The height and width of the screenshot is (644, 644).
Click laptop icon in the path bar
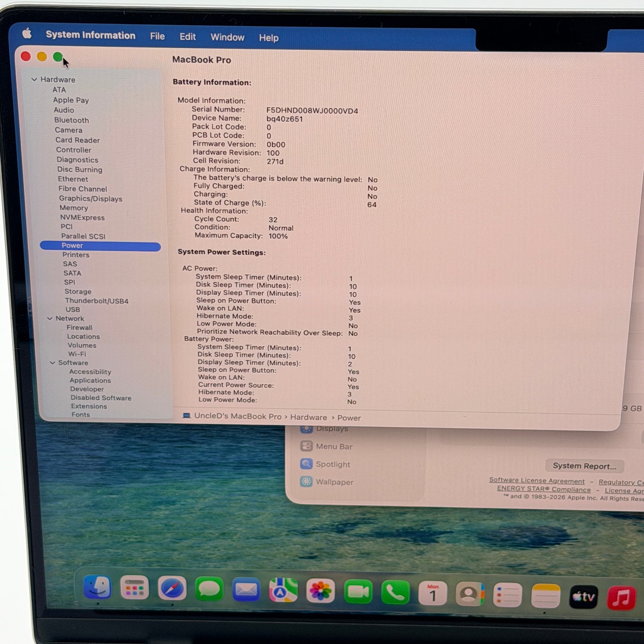pyautogui.click(x=187, y=416)
